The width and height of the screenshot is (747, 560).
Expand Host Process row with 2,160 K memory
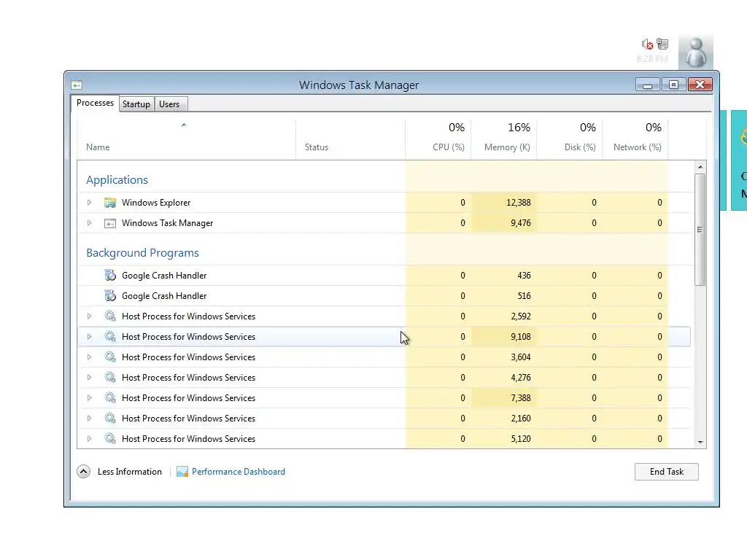(x=89, y=419)
